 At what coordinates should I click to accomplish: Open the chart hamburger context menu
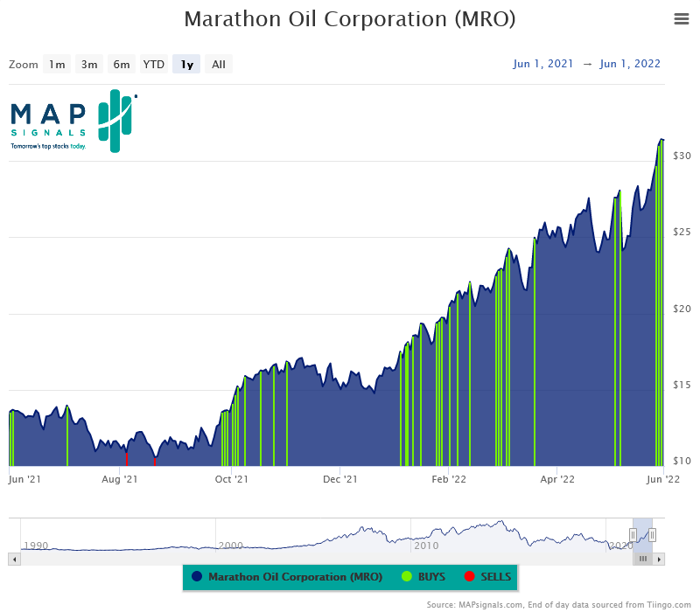[682, 18]
